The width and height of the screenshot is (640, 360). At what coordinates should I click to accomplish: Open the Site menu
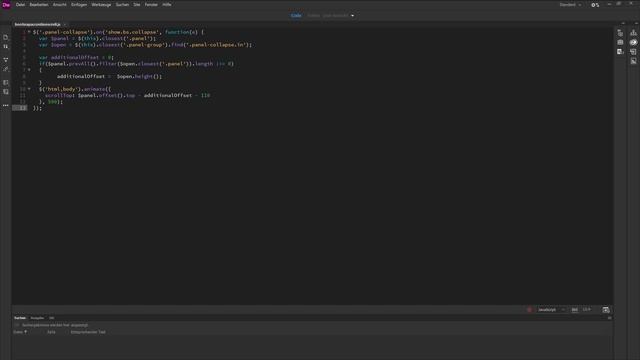click(x=137, y=4)
